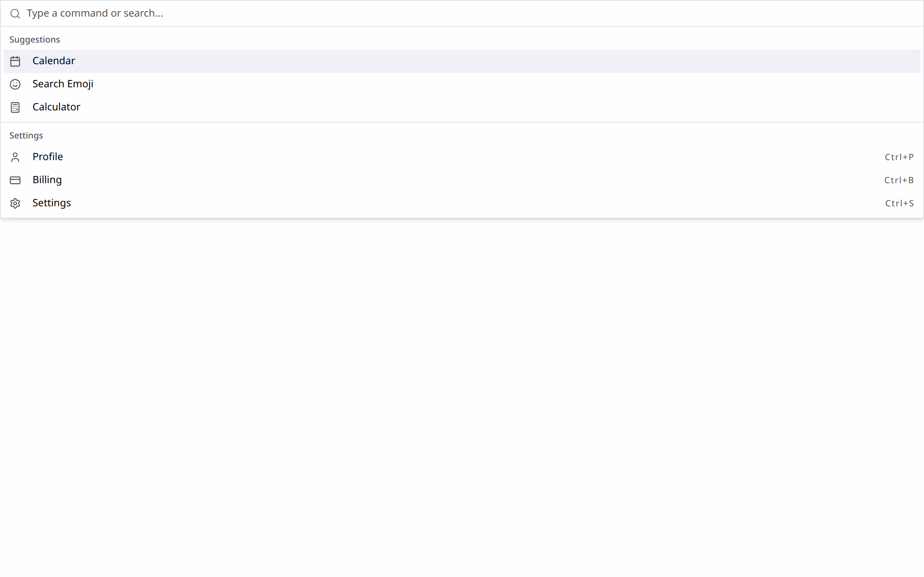Image resolution: width=924 pixels, height=577 pixels.
Task: Open the Profile settings item
Action: [462, 157]
